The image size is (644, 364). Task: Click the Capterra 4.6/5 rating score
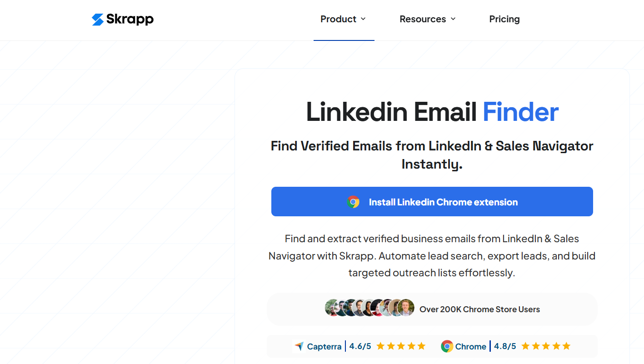360,346
